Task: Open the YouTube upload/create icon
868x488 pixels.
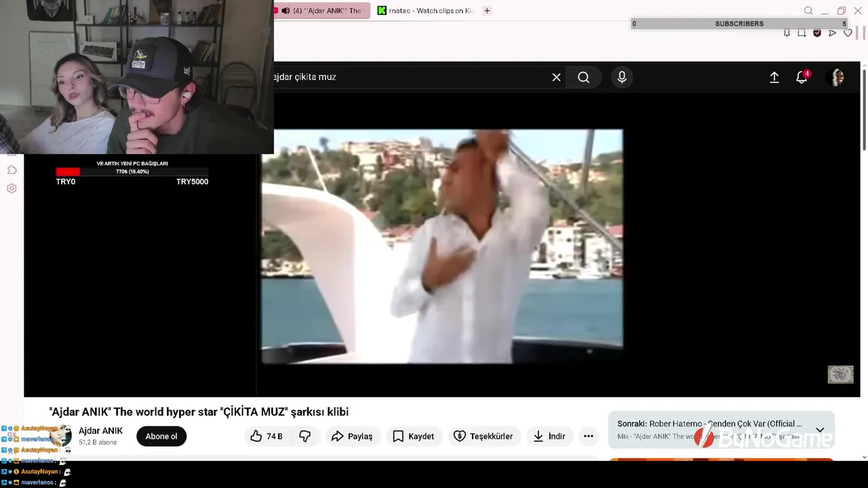Action: pos(774,77)
